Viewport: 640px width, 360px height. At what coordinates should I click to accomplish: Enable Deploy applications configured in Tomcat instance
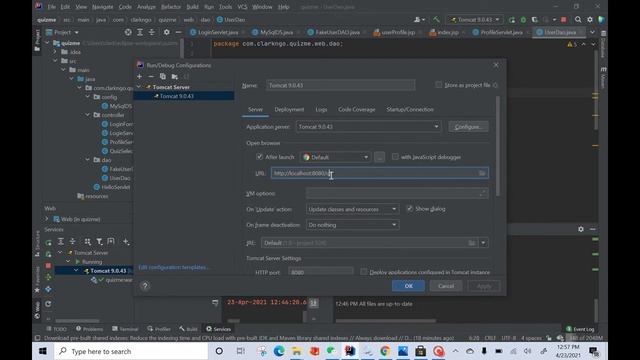(363, 272)
